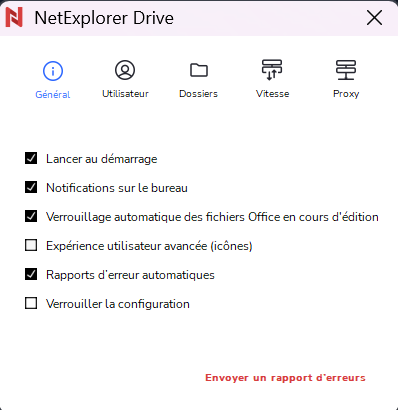Uncheck Lancer au démarrage checkbox
398x410 pixels.
(x=31, y=158)
